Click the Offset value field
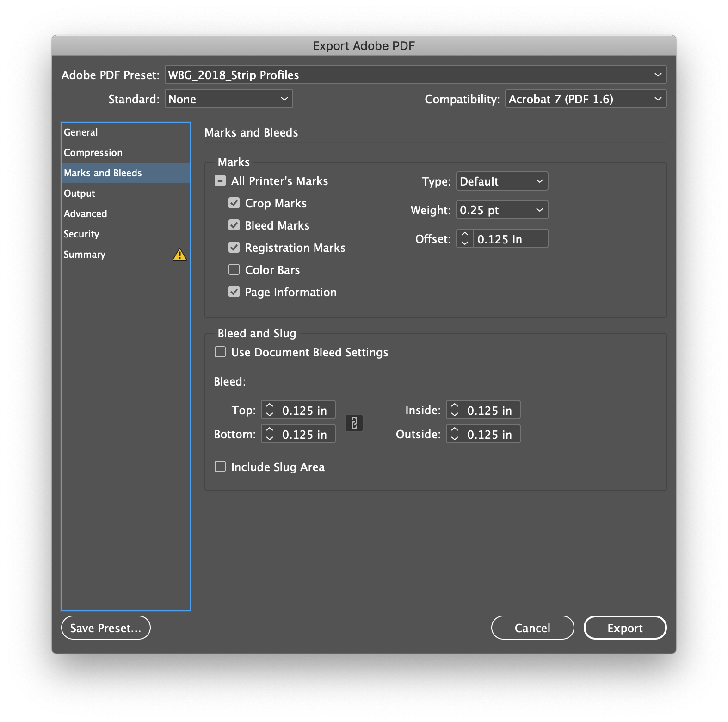The image size is (728, 722). tap(510, 239)
